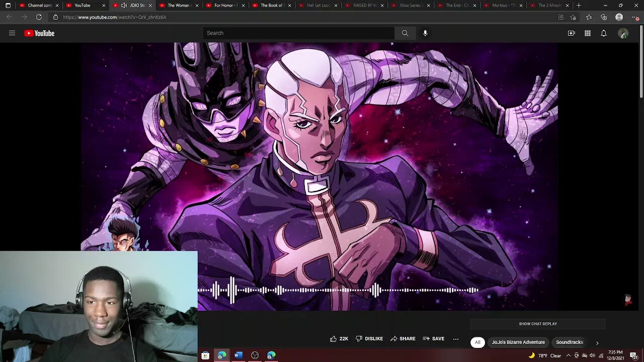Show more topic chips with right arrow
644x362 pixels.
tap(597, 343)
